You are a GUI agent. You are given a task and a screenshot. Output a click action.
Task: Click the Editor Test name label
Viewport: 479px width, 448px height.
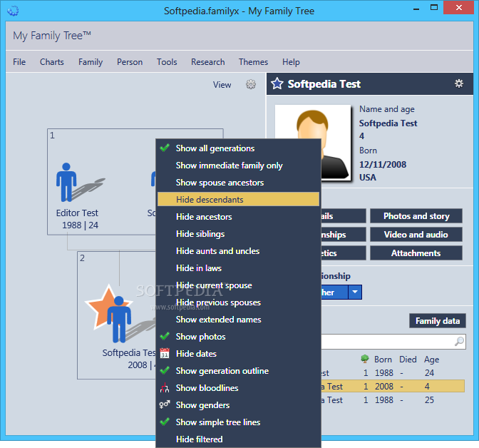click(x=77, y=213)
